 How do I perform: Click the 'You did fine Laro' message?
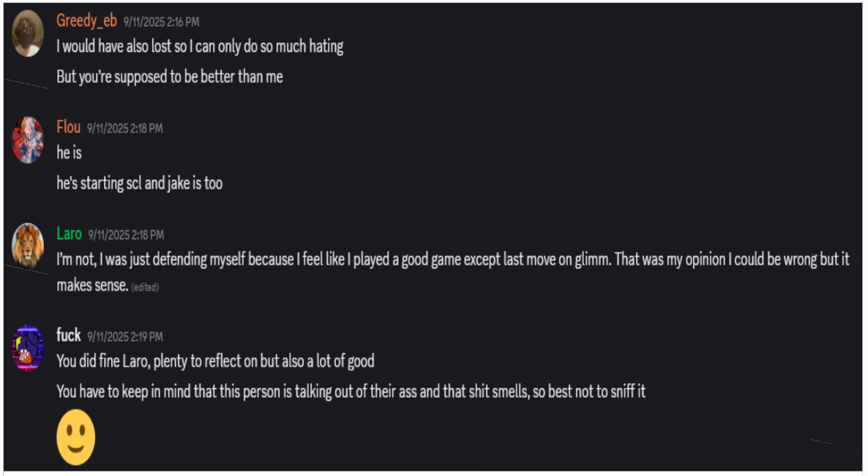tap(214, 361)
